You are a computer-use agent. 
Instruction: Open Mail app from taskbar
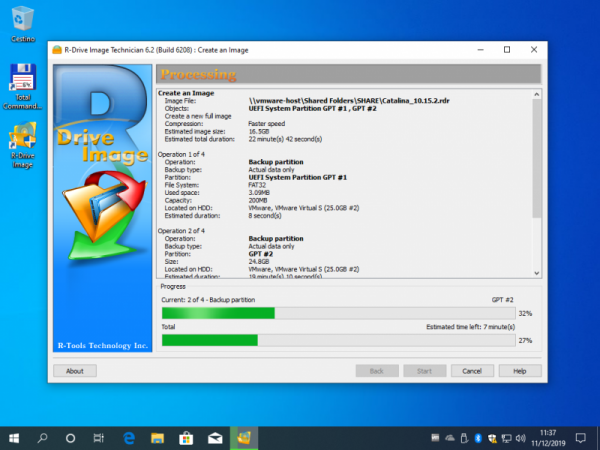(215, 438)
